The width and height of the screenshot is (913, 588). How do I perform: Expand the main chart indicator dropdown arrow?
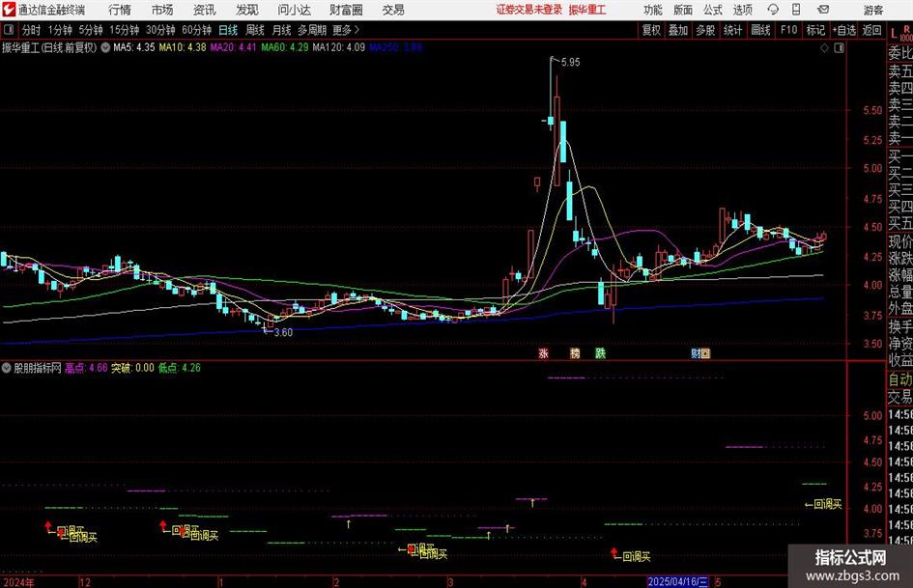(x=105, y=47)
